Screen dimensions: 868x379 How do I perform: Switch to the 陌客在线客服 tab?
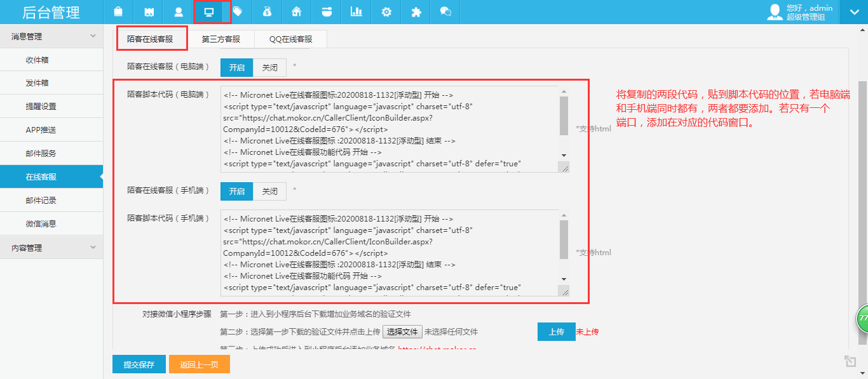click(152, 39)
